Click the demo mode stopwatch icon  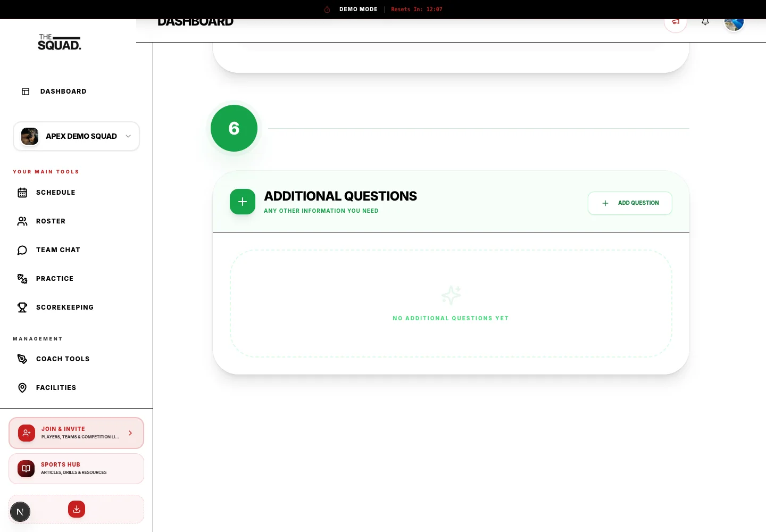(x=327, y=10)
